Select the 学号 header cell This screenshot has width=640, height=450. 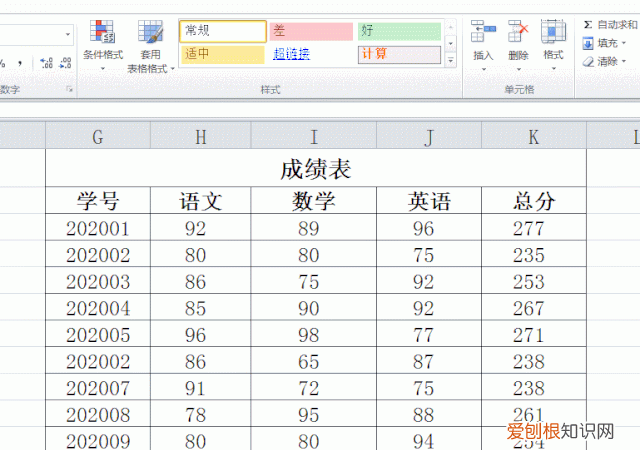pos(98,200)
